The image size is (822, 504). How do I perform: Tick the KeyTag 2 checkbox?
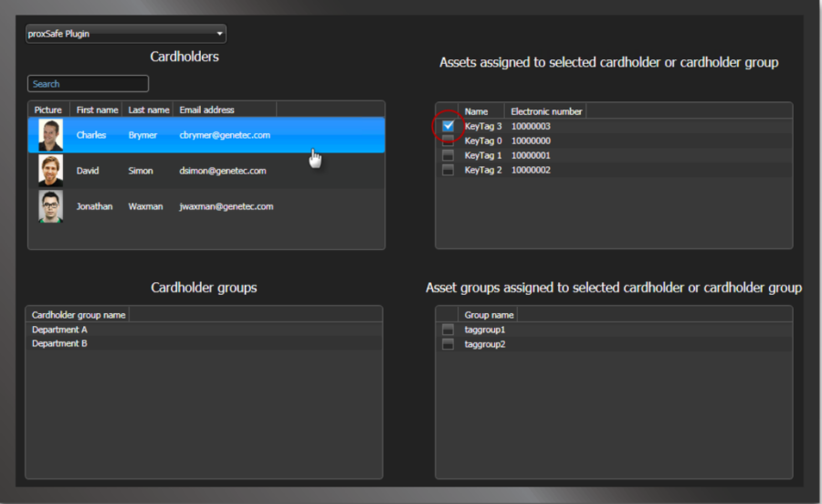448,170
